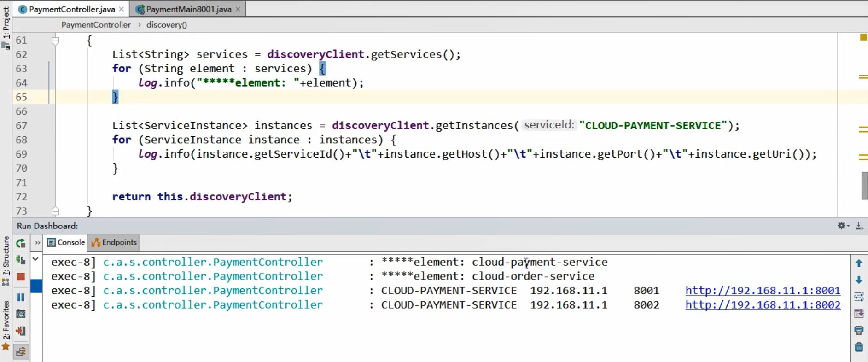The height and width of the screenshot is (362, 868).
Task: Close the PaymentController.java tab
Action: 122,9
